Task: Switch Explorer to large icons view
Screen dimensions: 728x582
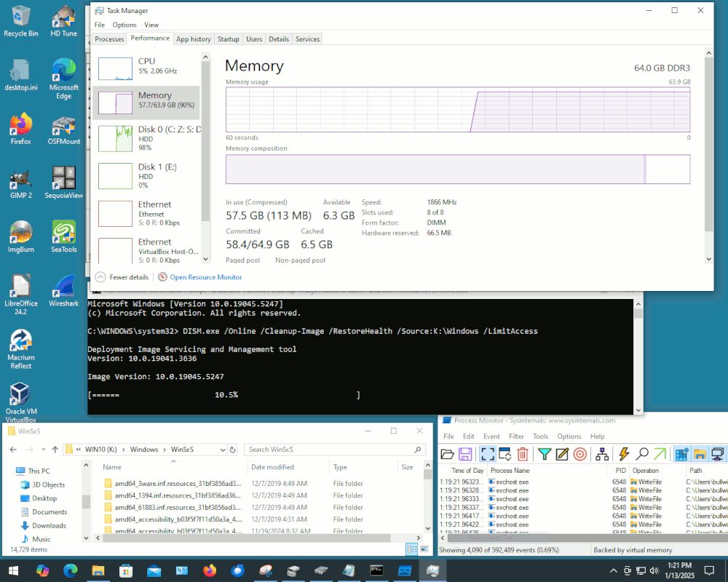Action: point(424,549)
